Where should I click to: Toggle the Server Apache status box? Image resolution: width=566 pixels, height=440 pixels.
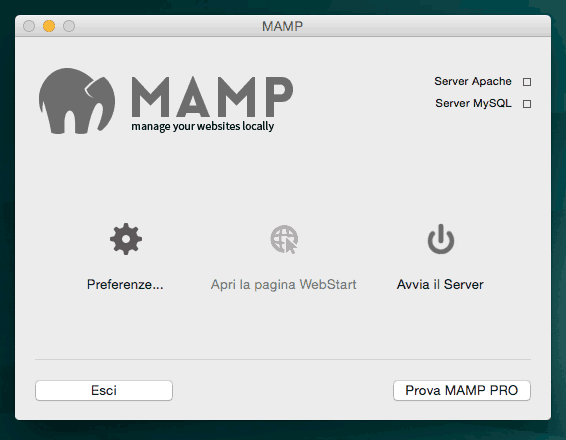coord(527,82)
